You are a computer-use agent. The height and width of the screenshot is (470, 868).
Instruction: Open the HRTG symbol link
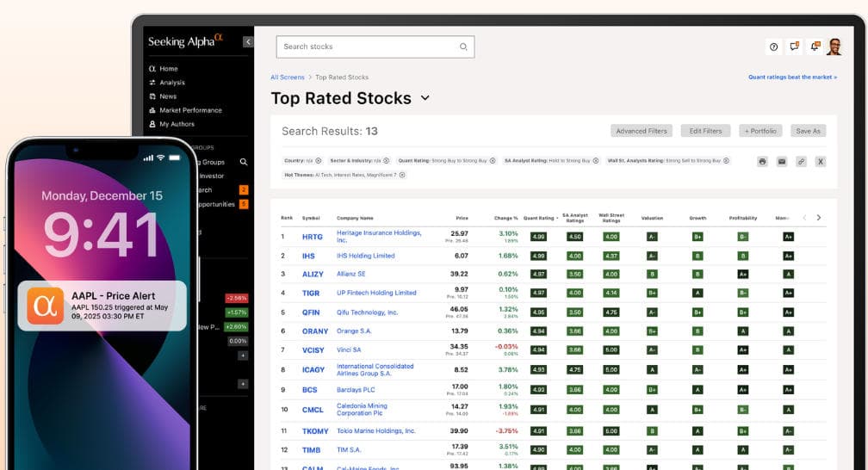(x=313, y=237)
